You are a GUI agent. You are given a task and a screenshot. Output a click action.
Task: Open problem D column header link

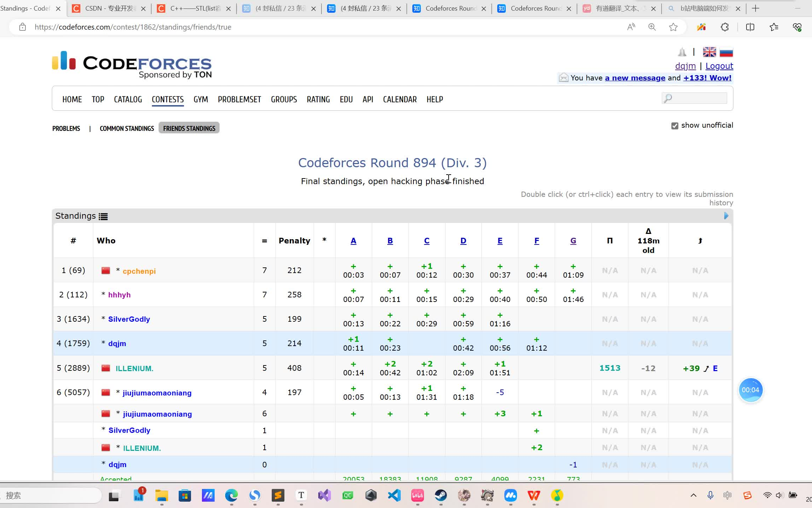click(463, 241)
